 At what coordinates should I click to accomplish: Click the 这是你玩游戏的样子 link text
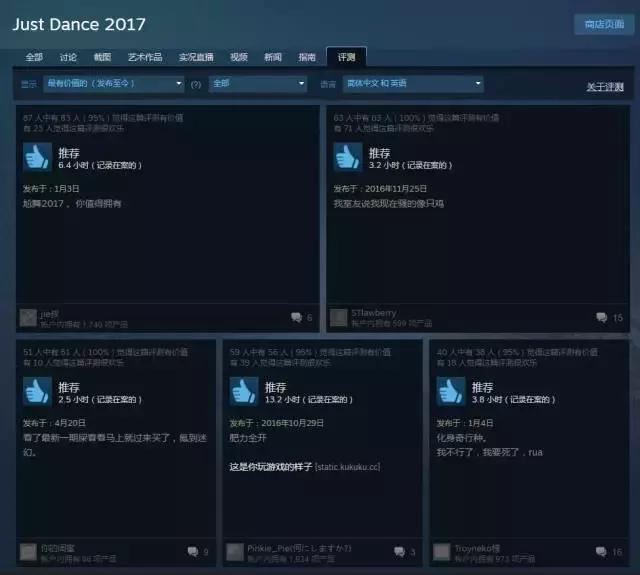pos(271,466)
